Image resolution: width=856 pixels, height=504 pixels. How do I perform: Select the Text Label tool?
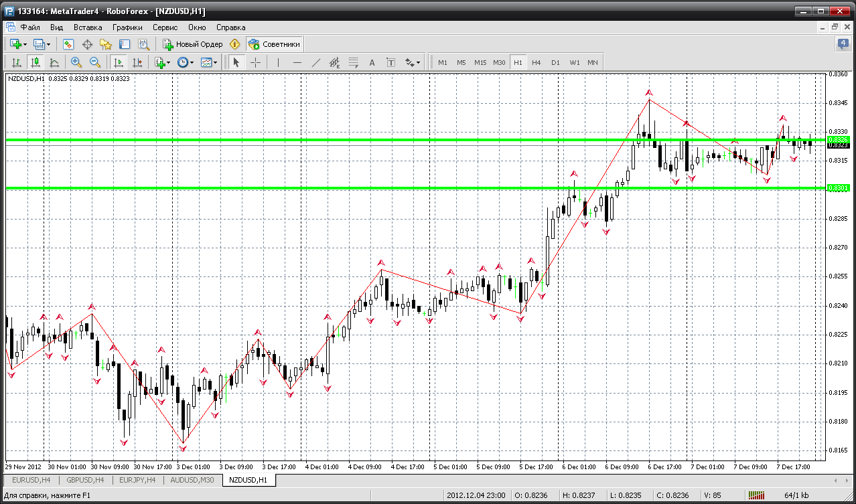pos(391,62)
